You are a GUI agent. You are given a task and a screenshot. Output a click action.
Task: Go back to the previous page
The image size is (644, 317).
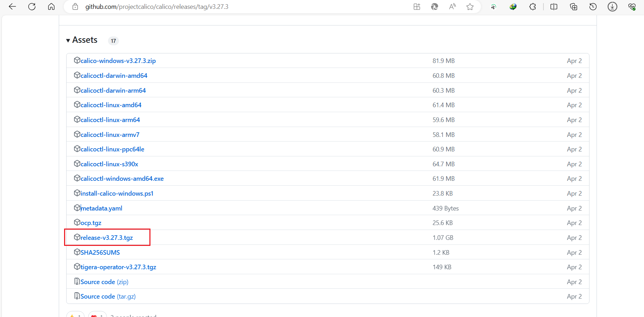click(12, 7)
